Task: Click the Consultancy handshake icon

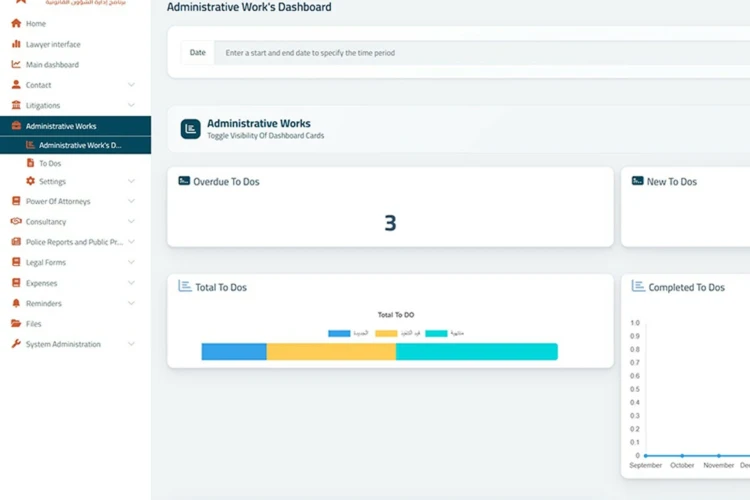Action: point(16,221)
